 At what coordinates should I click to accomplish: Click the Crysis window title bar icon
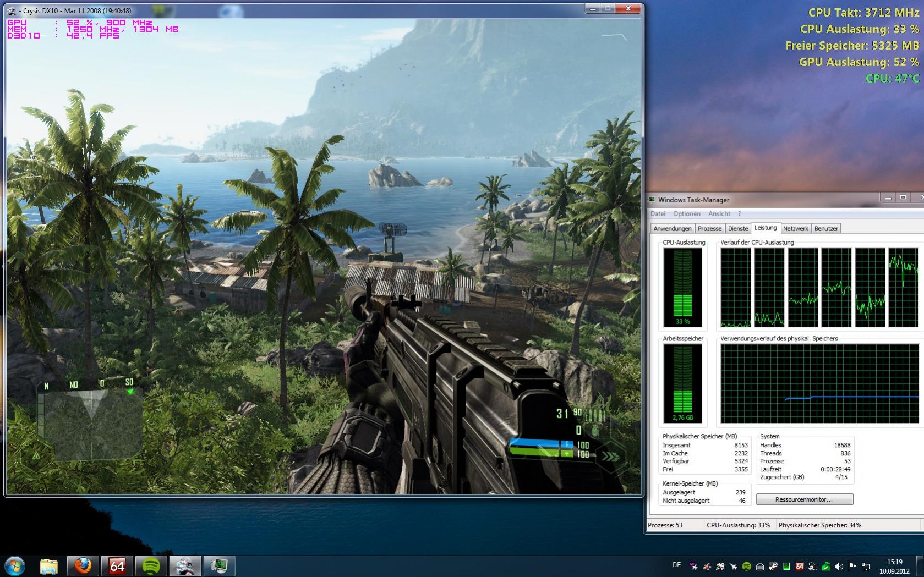pyautogui.click(x=12, y=10)
